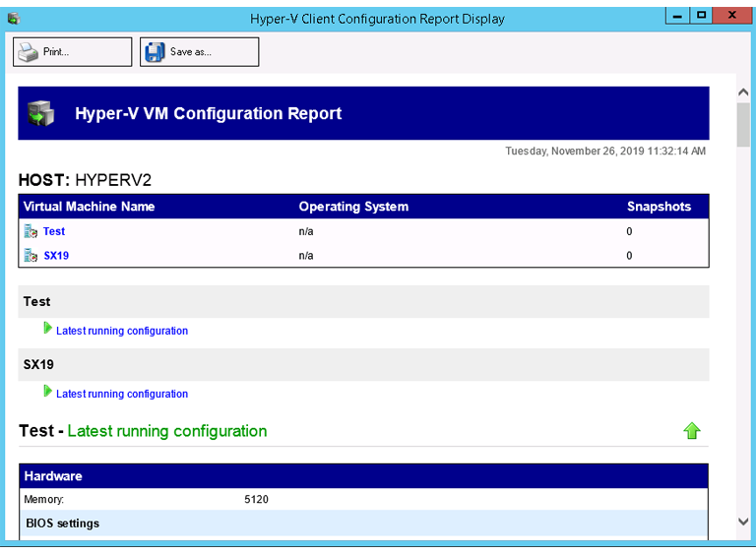Screen dimensions: 756x554
Task: Click the vertical scrollbar thumb
Action: tap(744, 123)
